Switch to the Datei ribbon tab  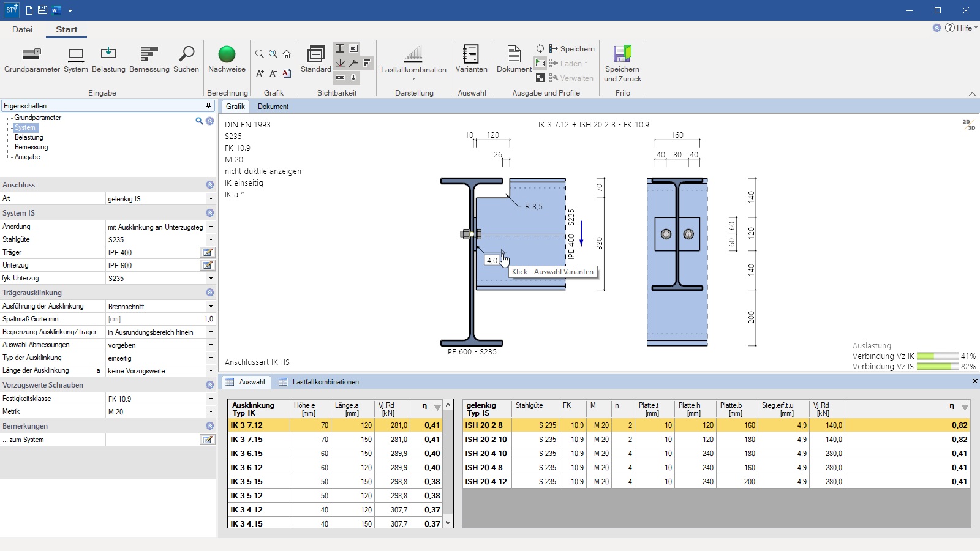point(22,29)
